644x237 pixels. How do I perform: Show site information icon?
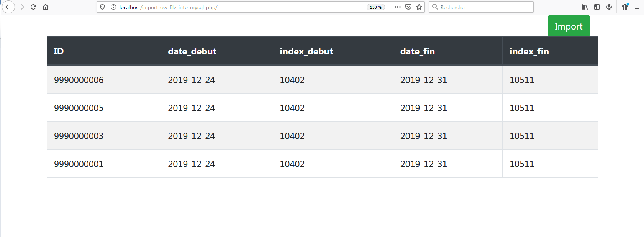coord(113,7)
